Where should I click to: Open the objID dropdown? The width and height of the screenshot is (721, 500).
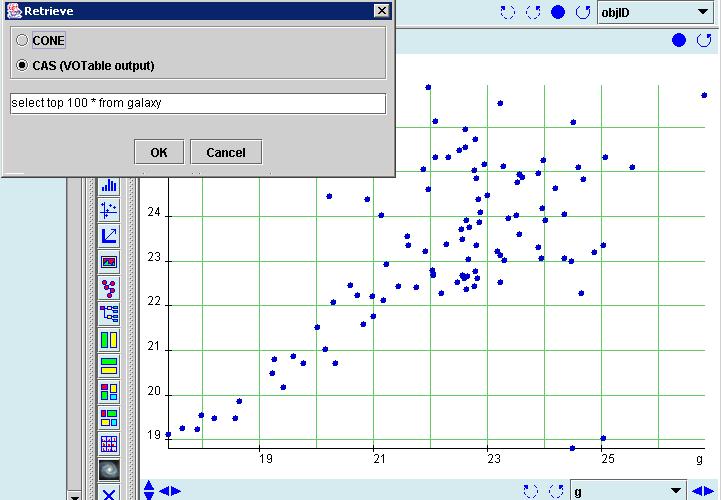[x=657, y=12]
